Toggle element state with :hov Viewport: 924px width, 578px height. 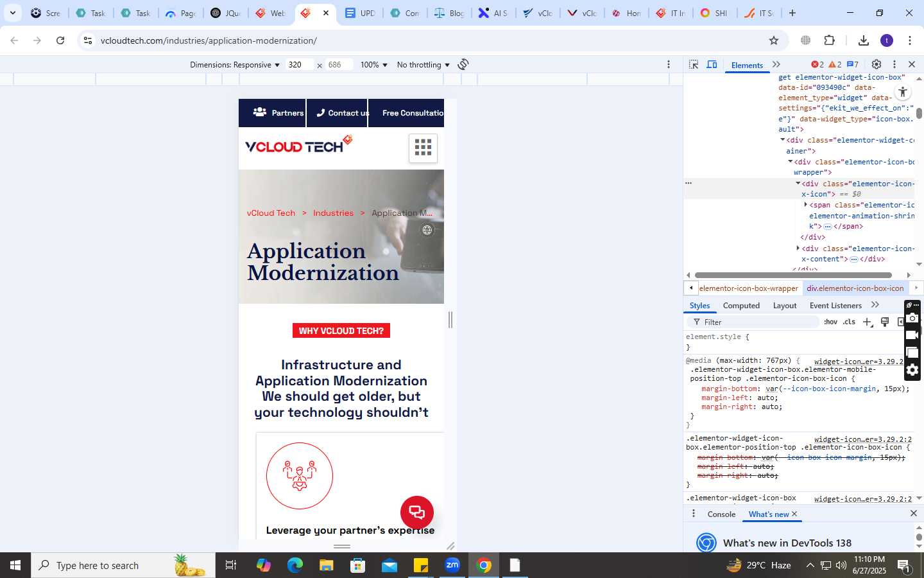[x=830, y=322]
